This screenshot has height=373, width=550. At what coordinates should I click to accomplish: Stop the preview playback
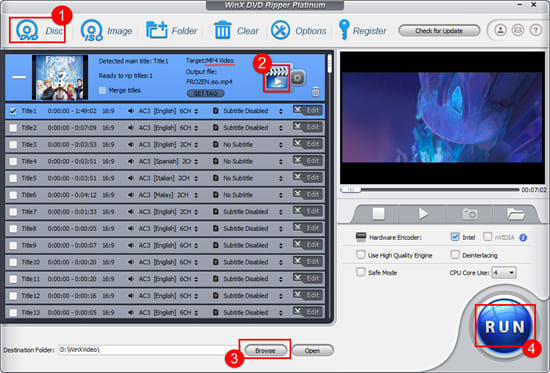378,213
